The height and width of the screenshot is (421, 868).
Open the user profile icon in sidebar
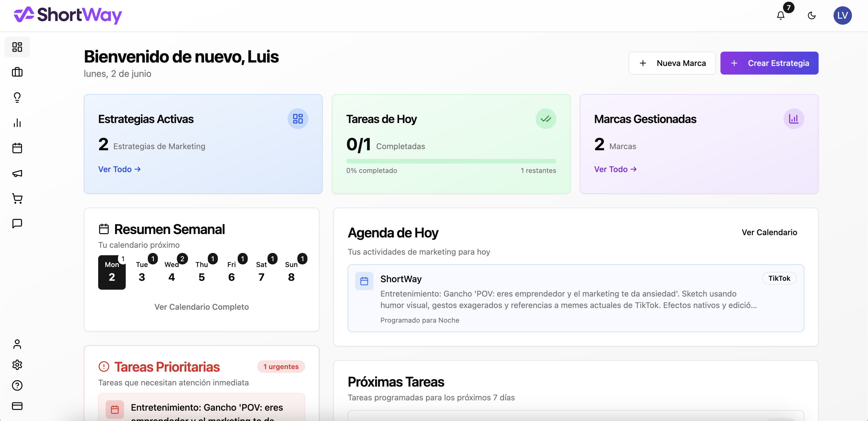tap(17, 344)
